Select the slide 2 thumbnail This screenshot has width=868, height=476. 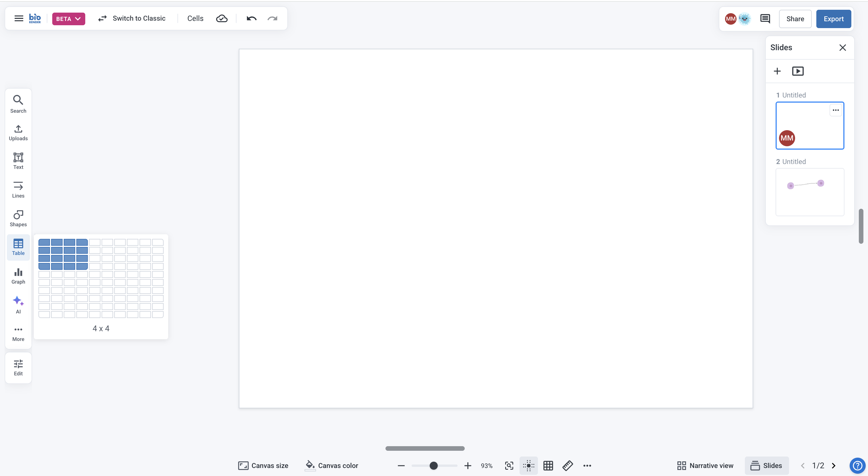point(809,192)
